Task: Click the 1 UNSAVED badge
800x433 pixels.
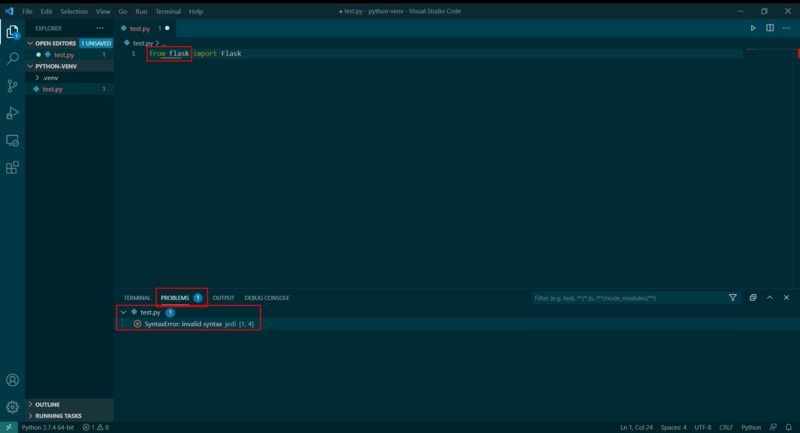Action: pyautogui.click(x=96, y=43)
